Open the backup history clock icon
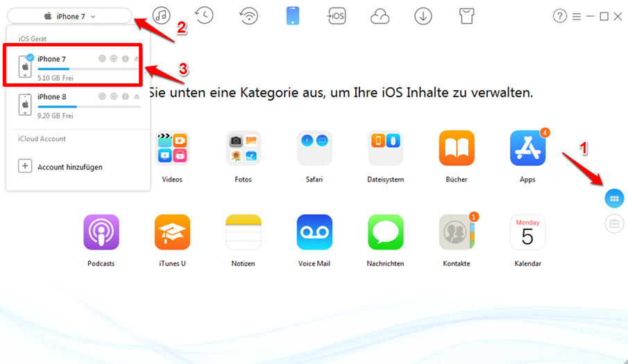Viewport: 628px width, 364px height. [x=204, y=16]
